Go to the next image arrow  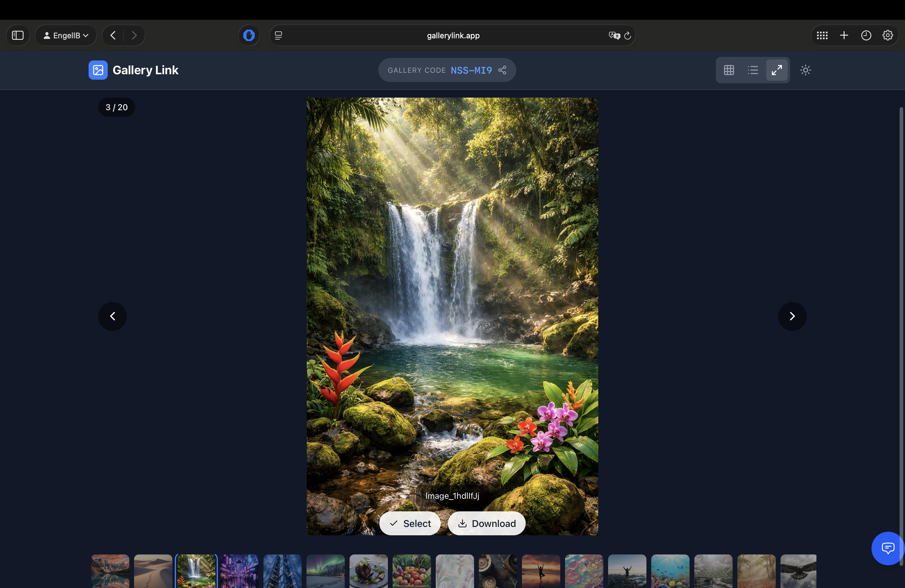[792, 316]
